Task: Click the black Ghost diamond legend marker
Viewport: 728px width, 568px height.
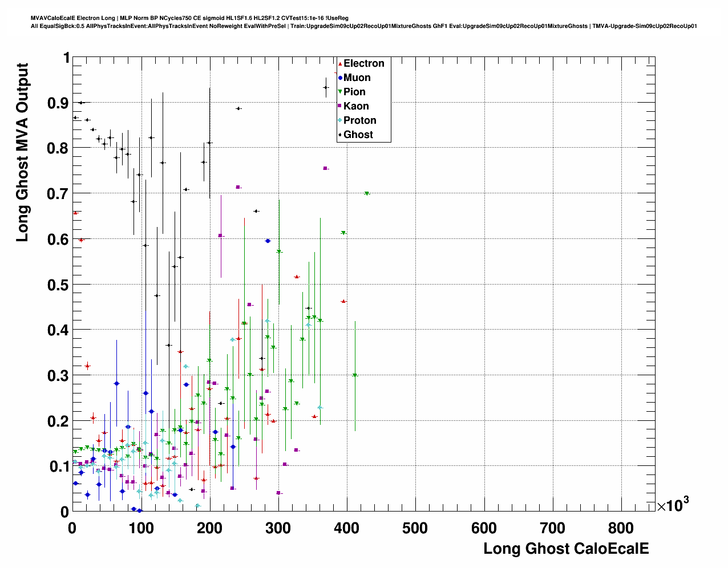Action: 340,135
